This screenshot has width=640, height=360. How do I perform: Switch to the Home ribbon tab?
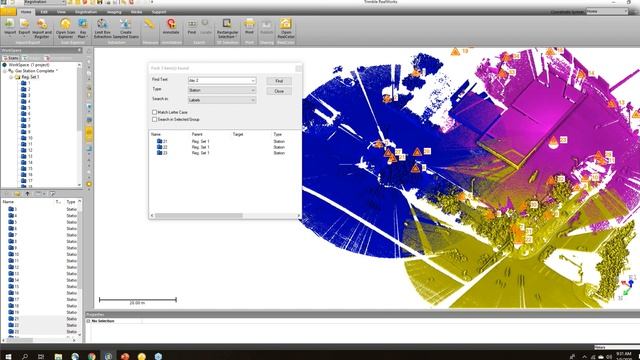pyautogui.click(x=26, y=12)
